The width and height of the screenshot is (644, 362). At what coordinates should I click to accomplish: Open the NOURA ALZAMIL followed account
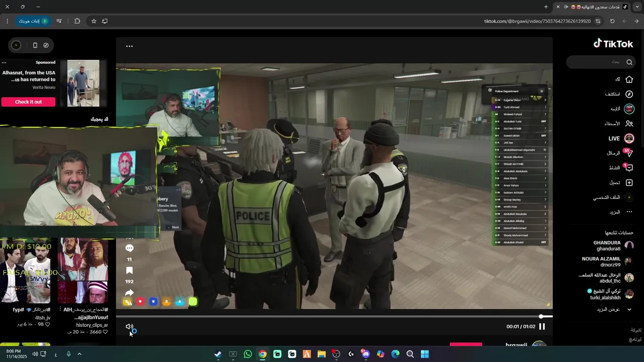point(608,261)
